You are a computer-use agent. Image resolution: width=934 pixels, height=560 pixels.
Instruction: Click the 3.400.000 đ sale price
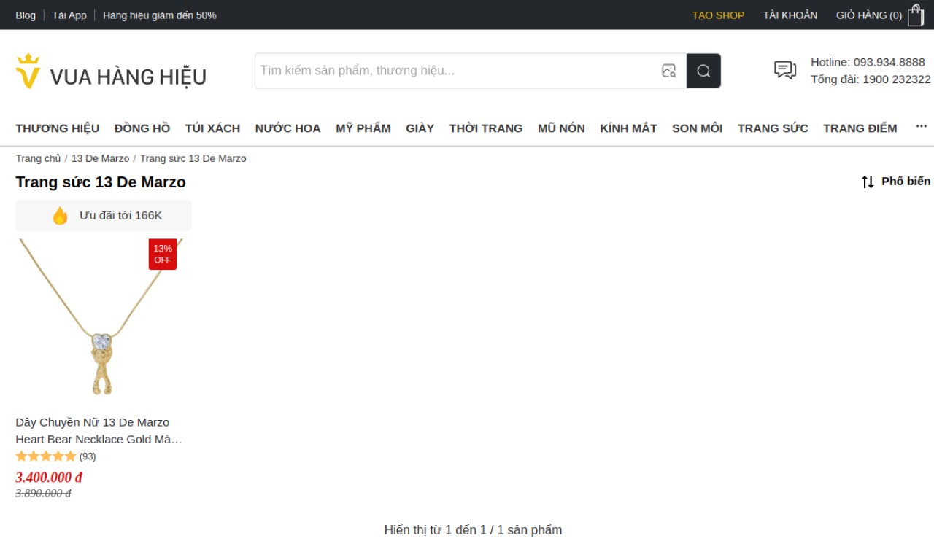click(x=49, y=478)
